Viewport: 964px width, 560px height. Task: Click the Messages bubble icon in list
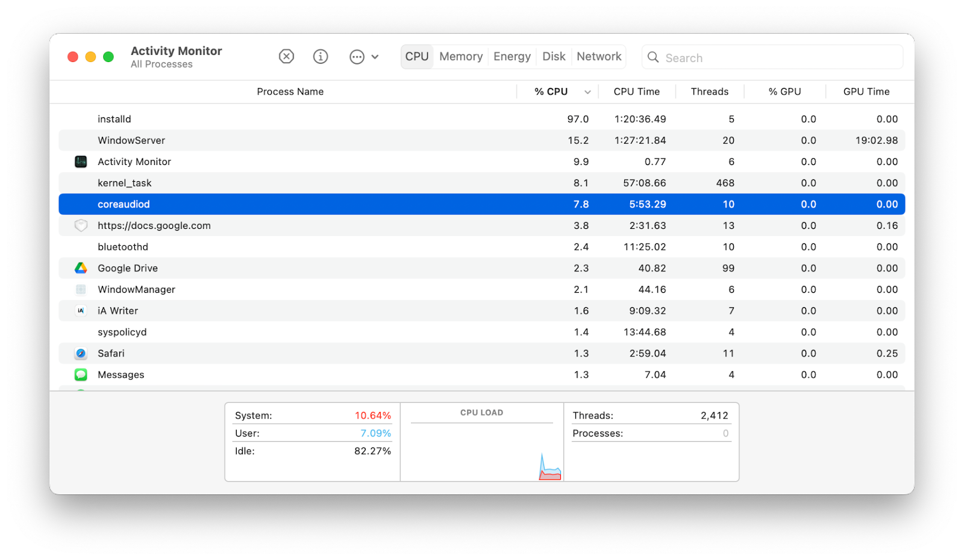click(x=81, y=375)
